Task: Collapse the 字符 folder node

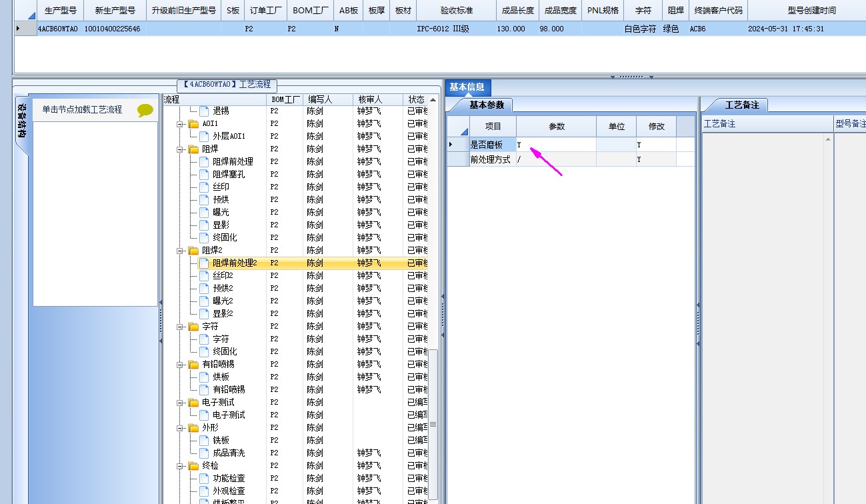Action: pyautogui.click(x=180, y=327)
